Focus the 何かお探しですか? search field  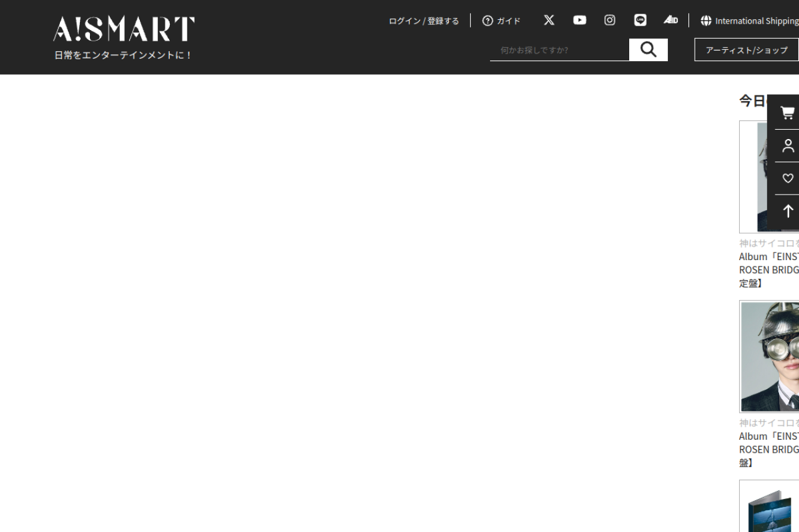(559, 50)
